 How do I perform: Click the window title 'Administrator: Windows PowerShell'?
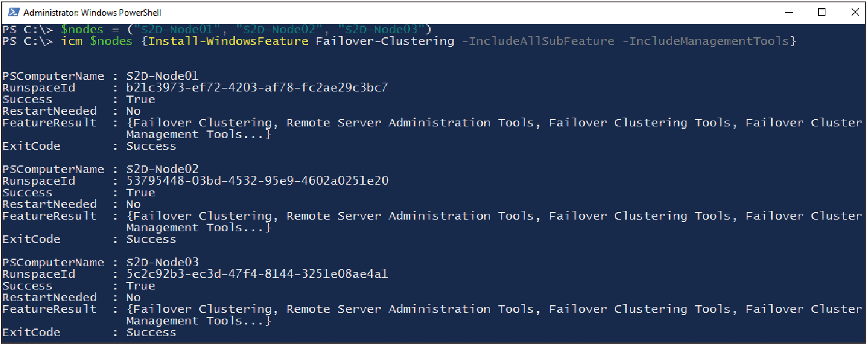point(92,12)
